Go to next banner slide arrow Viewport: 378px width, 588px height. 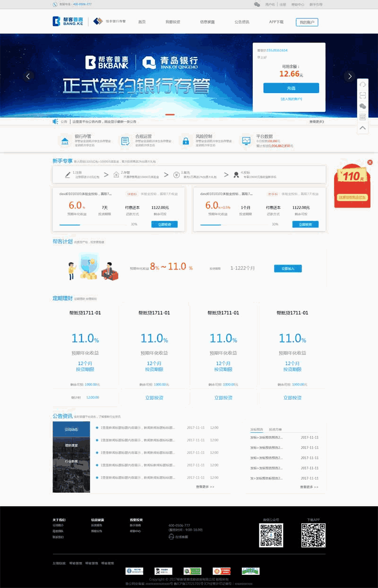(350, 76)
